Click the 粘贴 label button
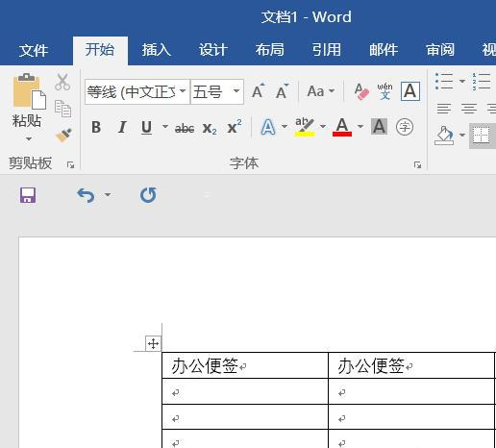The height and width of the screenshot is (448, 496). (x=27, y=121)
